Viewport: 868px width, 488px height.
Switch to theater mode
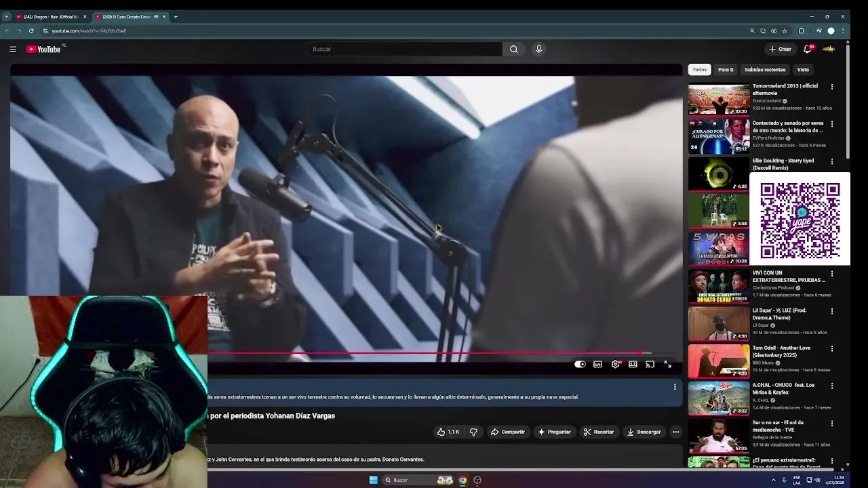633,364
